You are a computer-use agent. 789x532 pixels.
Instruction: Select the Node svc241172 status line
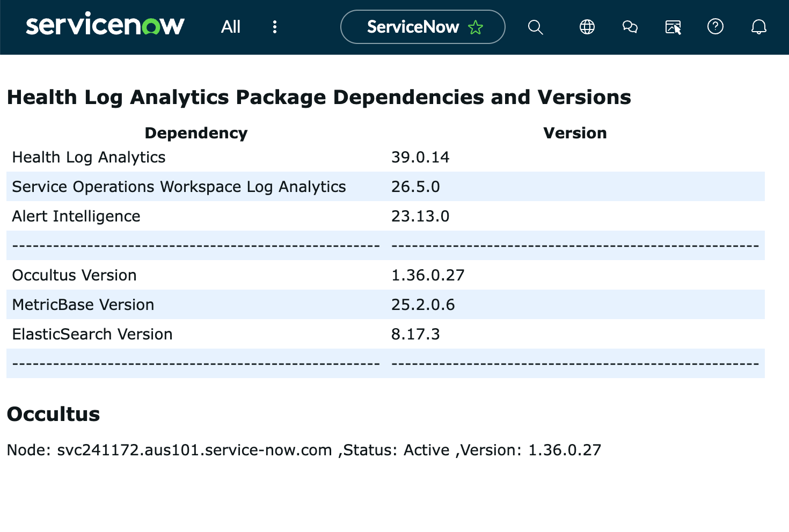(x=304, y=450)
